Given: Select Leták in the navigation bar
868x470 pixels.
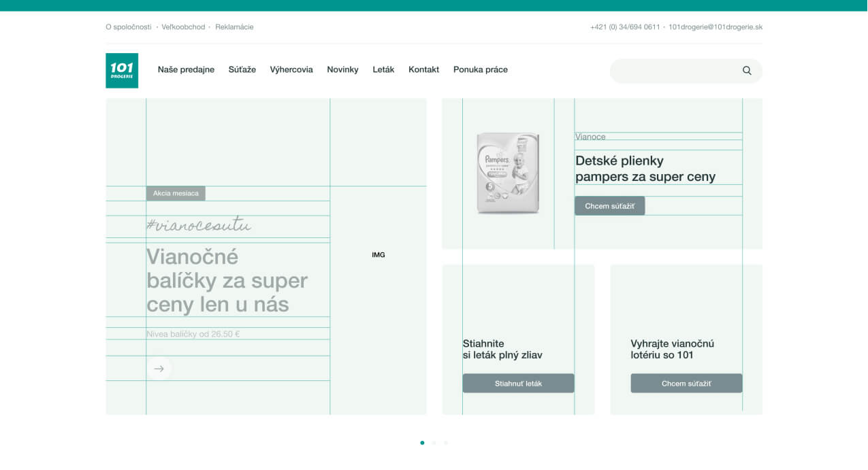Looking at the screenshot, I should coord(383,69).
